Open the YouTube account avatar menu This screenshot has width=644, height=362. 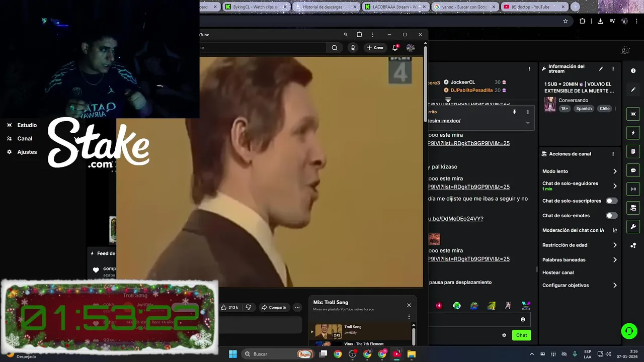(411, 48)
